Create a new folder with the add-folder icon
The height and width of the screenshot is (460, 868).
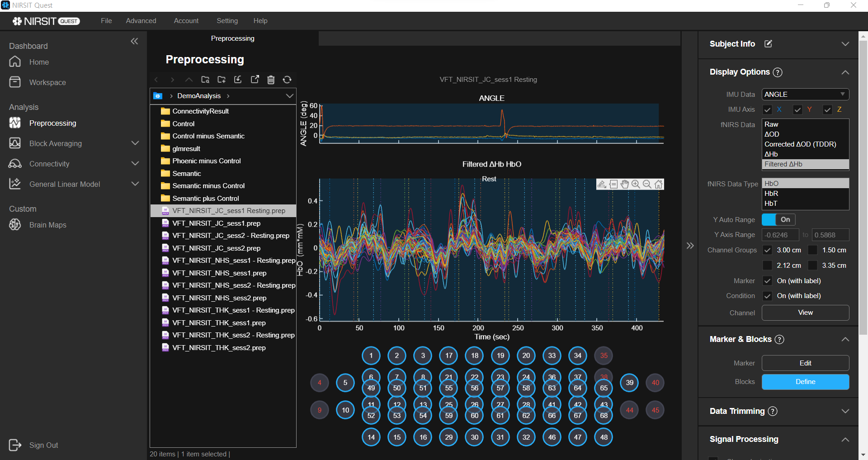click(x=222, y=80)
